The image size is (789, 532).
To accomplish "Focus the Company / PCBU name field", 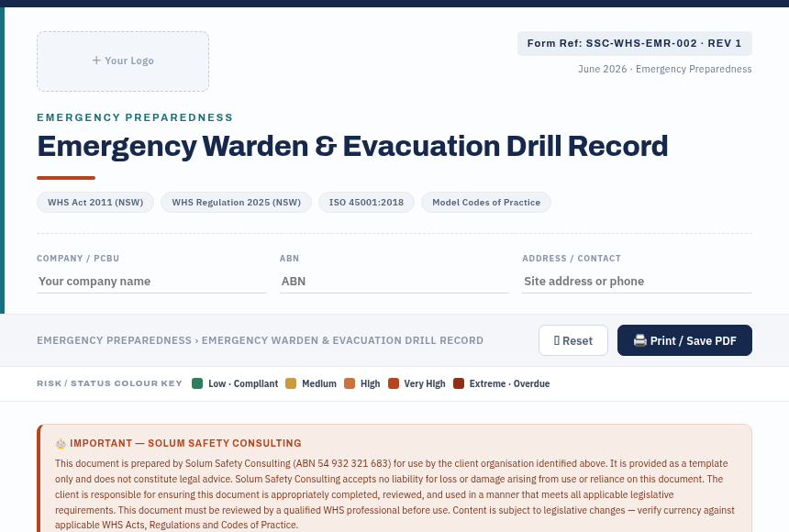I will click(x=151, y=282).
